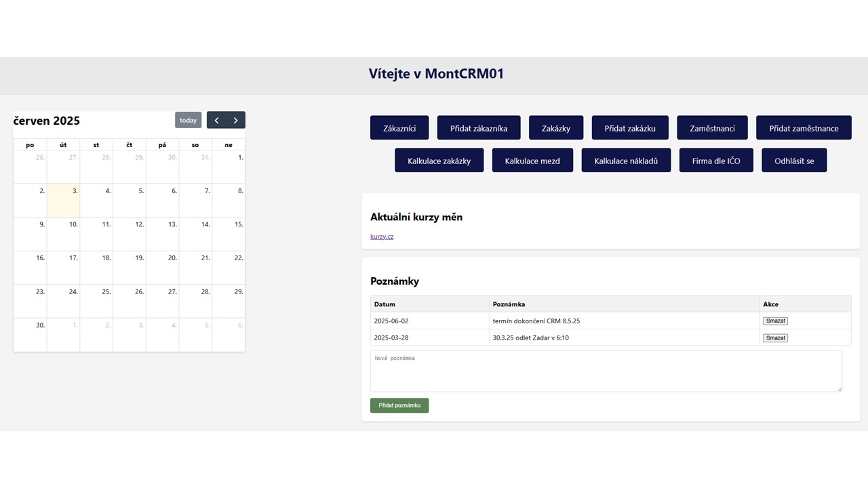Screen dimensions: 868x488
Task: Open Přidat zákazníka form
Action: (479, 128)
